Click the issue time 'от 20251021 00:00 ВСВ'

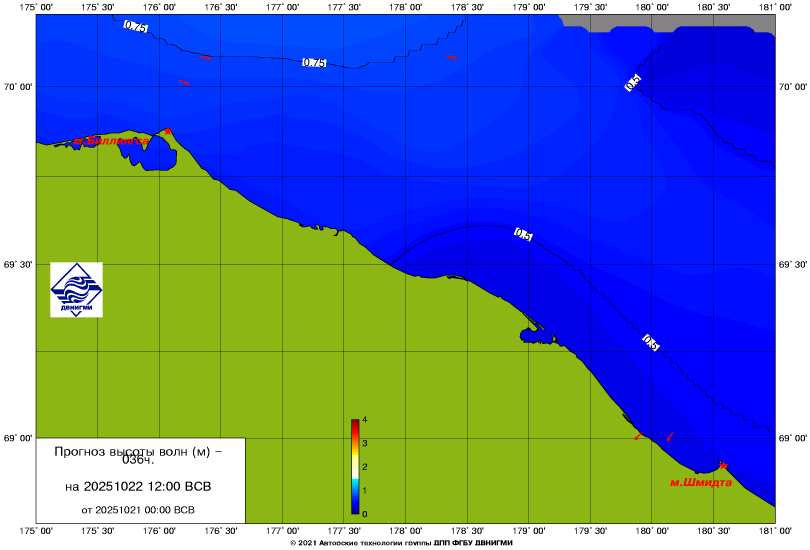[x=138, y=509]
